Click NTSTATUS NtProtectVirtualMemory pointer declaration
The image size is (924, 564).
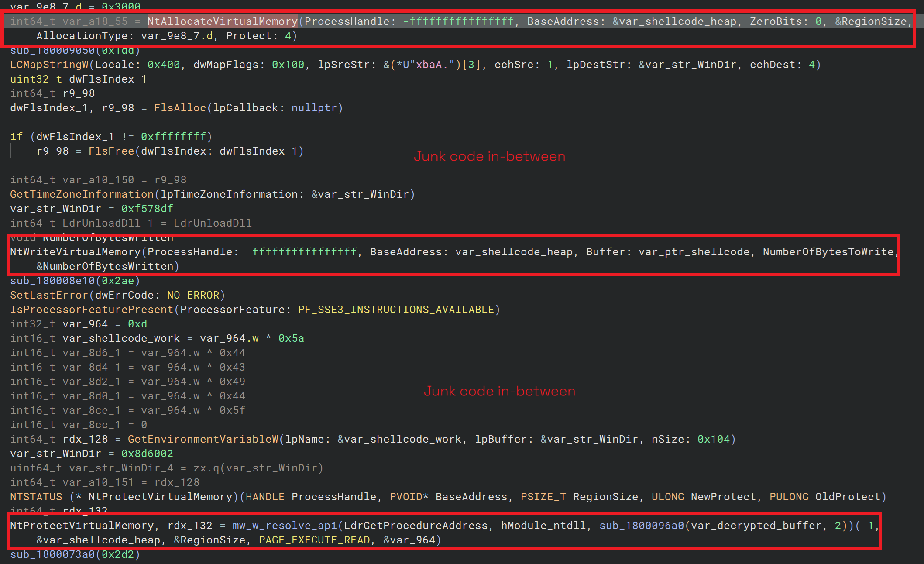[448, 497]
